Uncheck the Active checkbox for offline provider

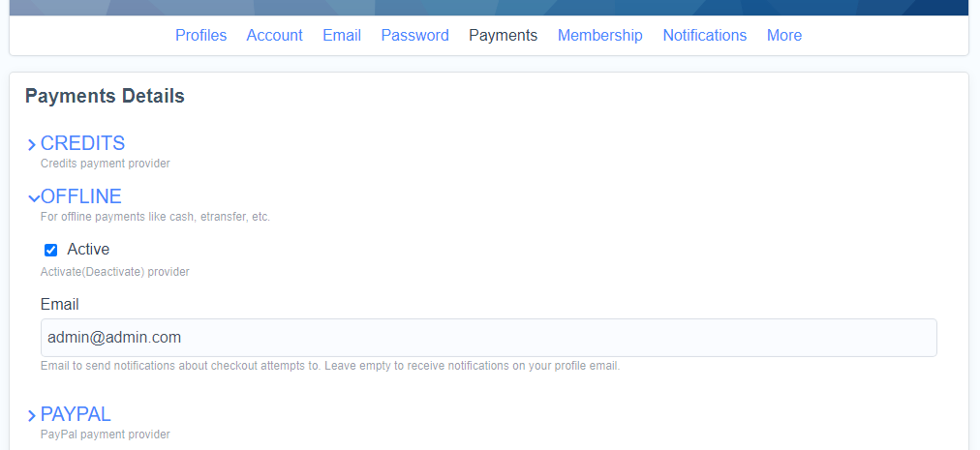(51, 250)
